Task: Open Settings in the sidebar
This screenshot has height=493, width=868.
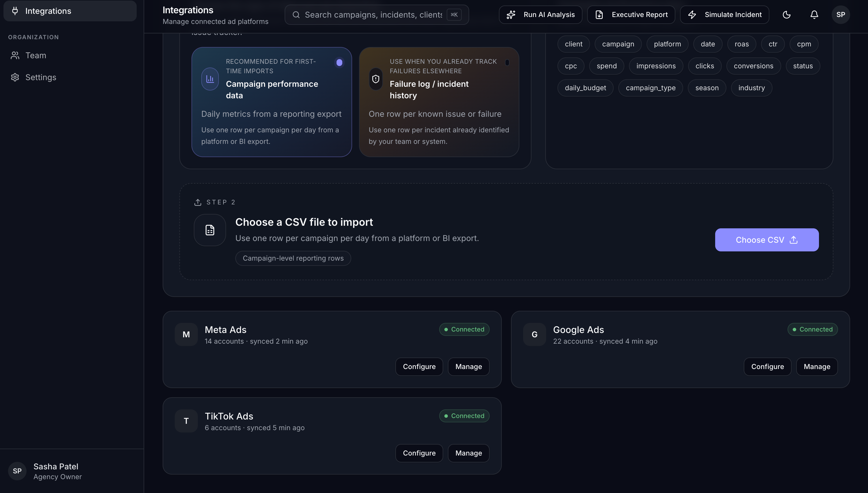Action: pos(70,77)
